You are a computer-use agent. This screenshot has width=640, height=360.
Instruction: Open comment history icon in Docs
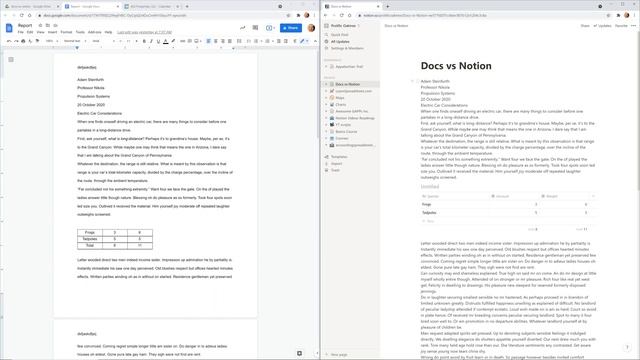(255, 28)
